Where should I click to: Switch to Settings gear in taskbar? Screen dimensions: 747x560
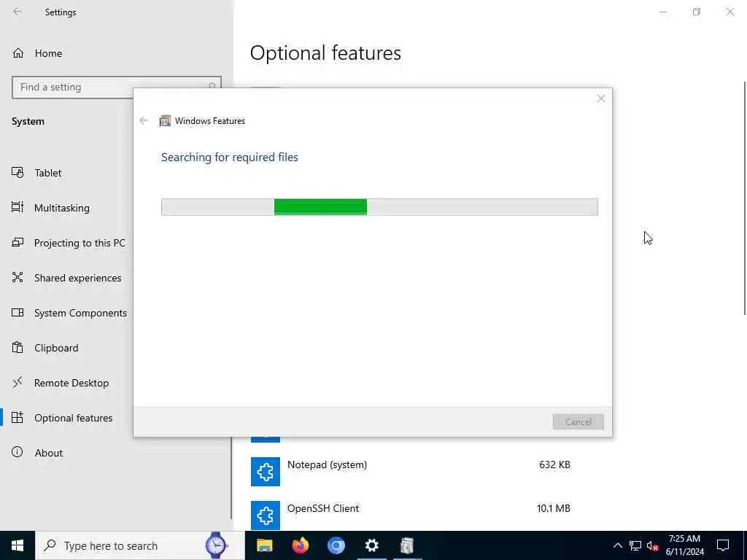pyautogui.click(x=371, y=545)
